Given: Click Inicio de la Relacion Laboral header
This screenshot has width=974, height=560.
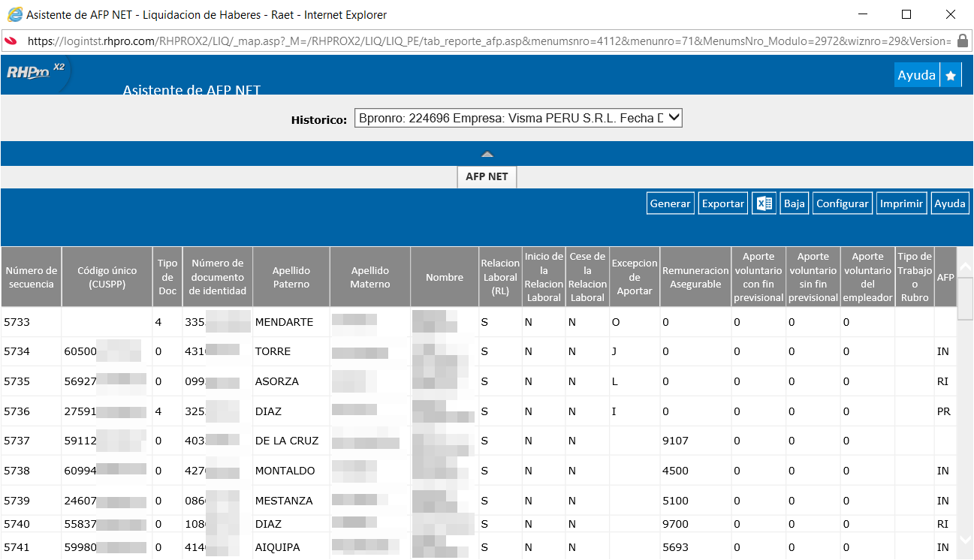Looking at the screenshot, I should point(544,277).
